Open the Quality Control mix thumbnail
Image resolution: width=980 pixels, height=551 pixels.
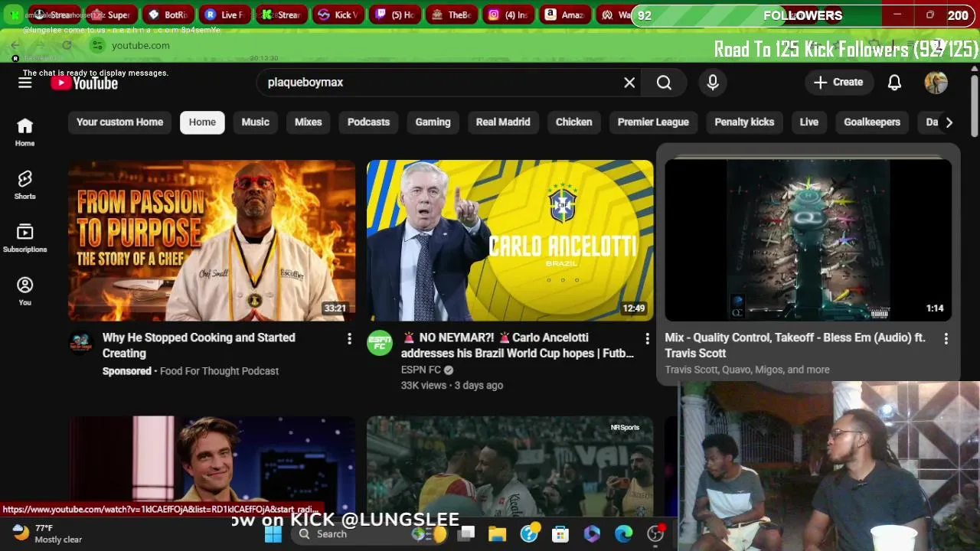pos(808,240)
